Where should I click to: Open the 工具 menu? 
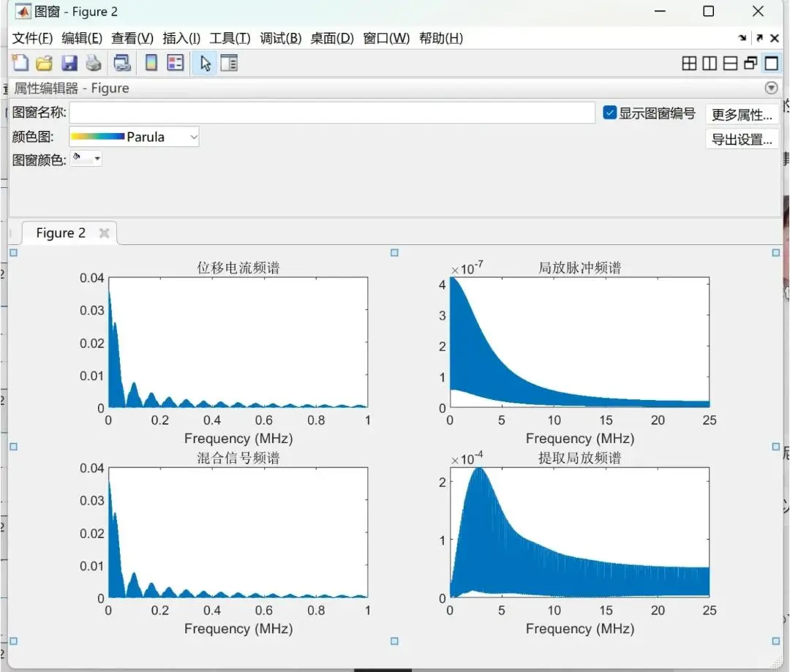click(x=230, y=38)
